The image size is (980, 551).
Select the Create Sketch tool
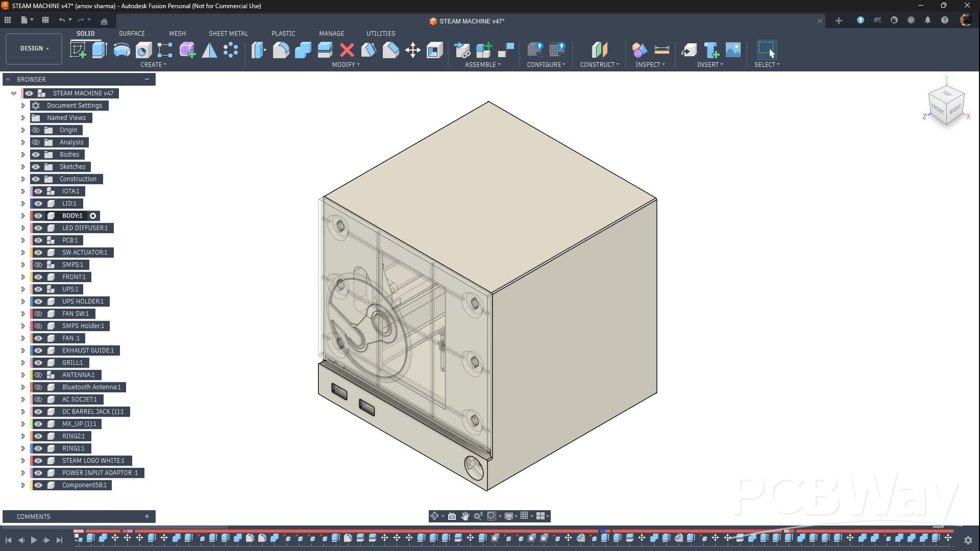pos(78,50)
